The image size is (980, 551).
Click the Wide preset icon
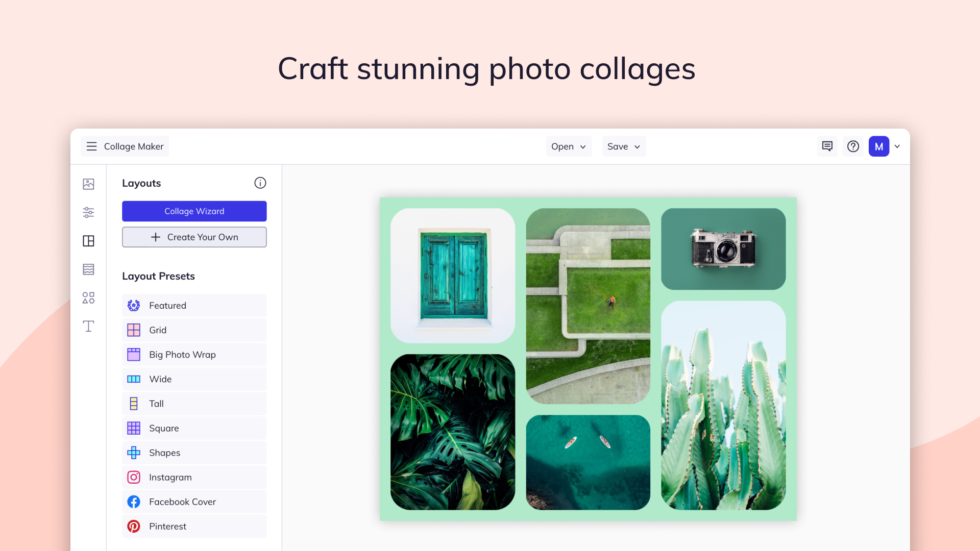pyautogui.click(x=134, y=379)
